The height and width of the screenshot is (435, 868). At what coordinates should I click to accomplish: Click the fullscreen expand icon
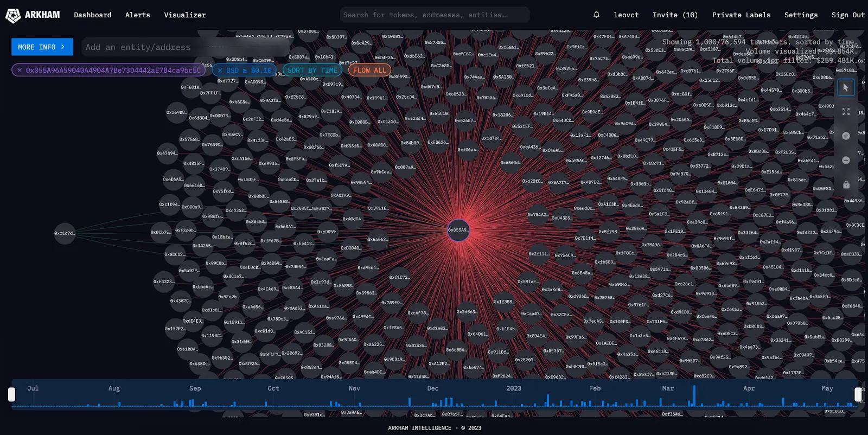coord(846,112)
